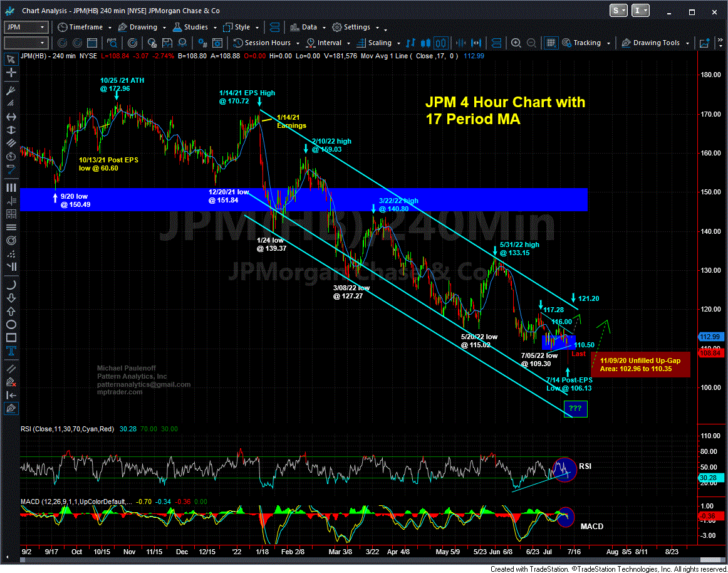728x573 pixels.
Task: Open the calendar window icon in toolbar
Action: 92,43
